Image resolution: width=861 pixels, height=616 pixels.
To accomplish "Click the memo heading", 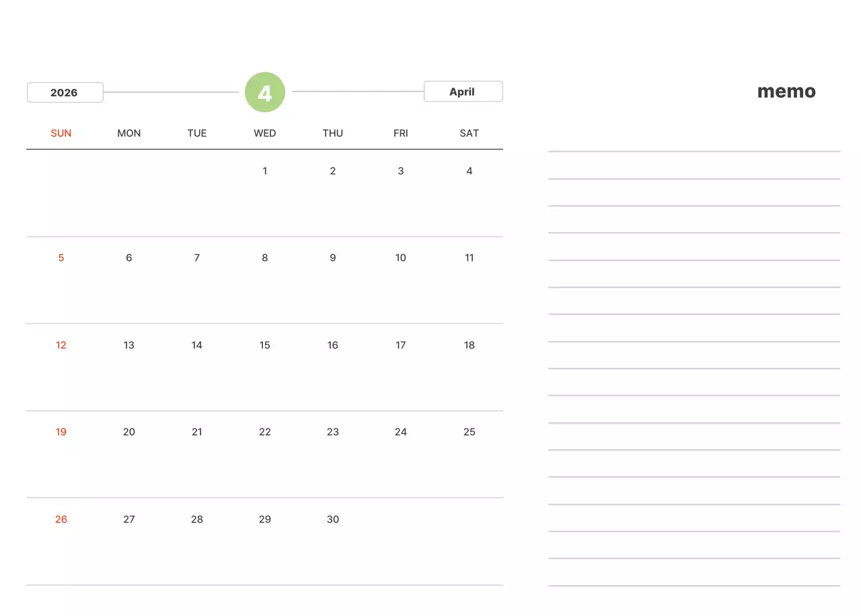I will (x=786, y=91).
